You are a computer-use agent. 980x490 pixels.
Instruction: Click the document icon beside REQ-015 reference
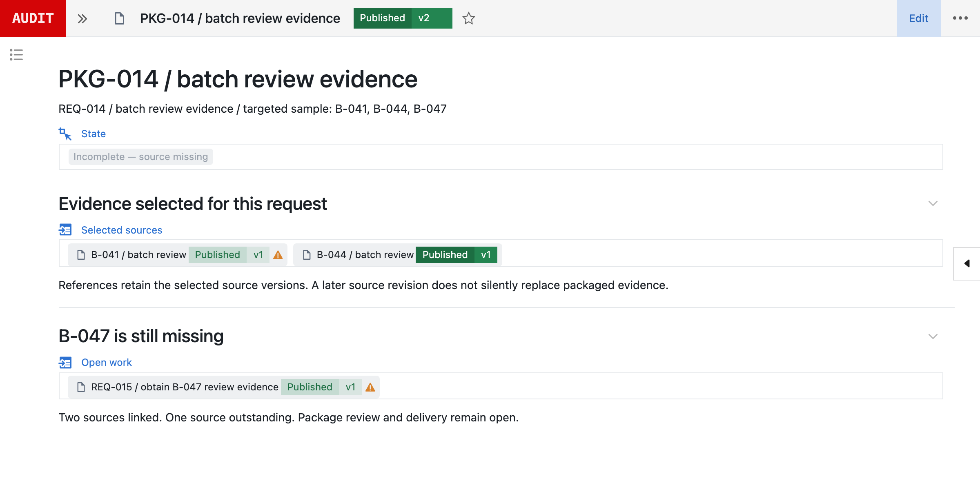point(81,387)
